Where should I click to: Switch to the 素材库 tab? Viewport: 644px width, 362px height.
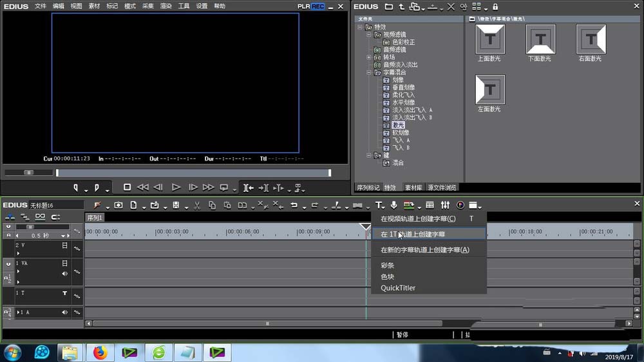coord(413,187)
